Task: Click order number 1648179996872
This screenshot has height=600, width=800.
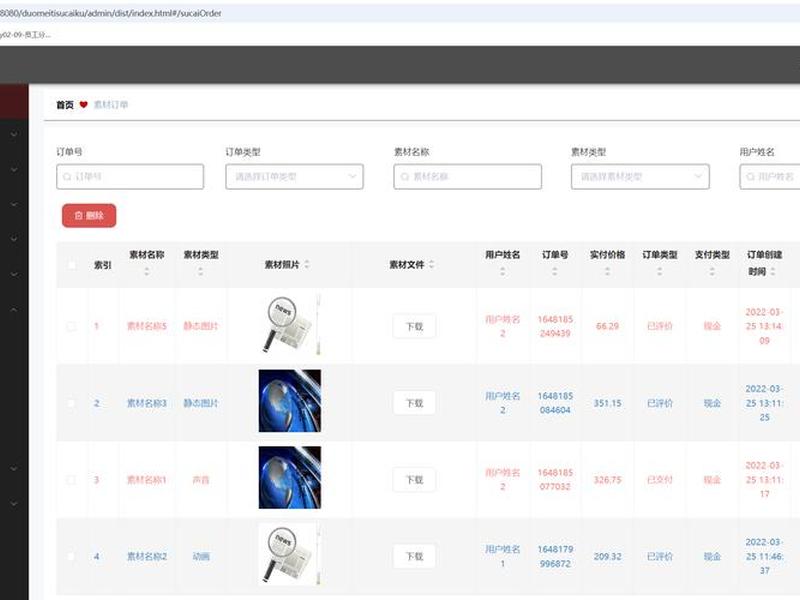Action: (x=555, y=556)
